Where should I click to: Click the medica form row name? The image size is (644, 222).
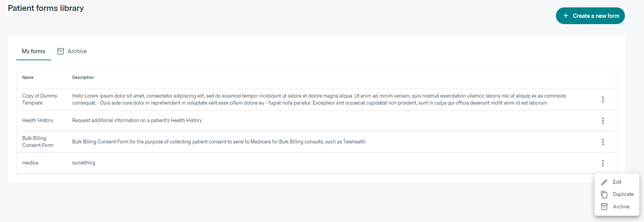point(30,163)
